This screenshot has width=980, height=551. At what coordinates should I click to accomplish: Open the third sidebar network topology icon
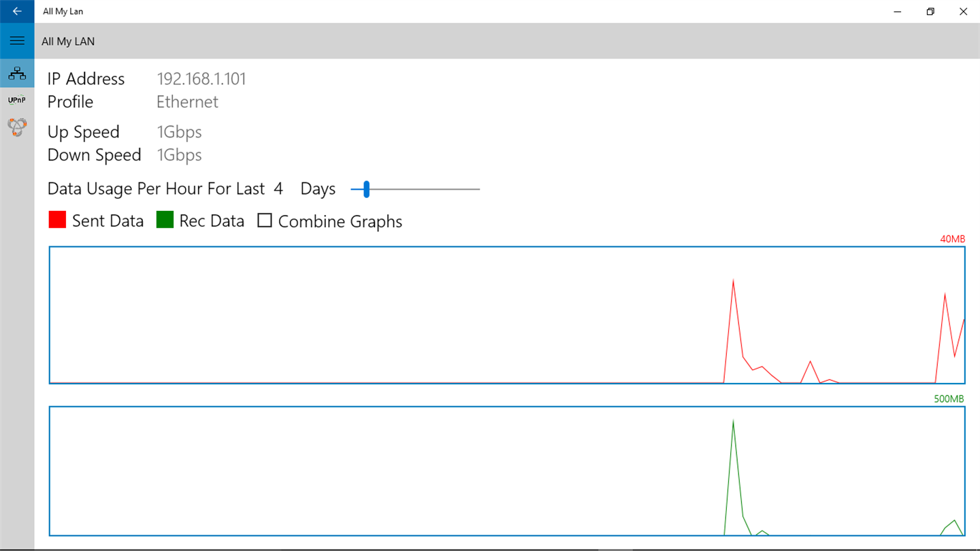(x=17, y=127)
